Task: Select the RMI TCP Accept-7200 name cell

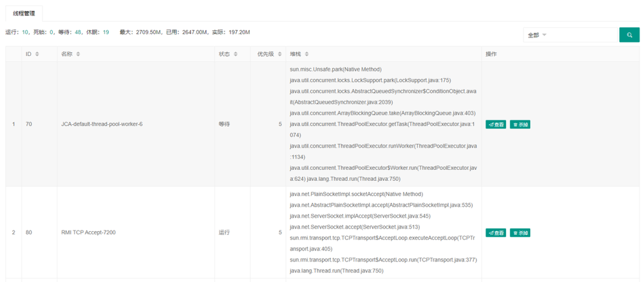Action: point(88,232)
